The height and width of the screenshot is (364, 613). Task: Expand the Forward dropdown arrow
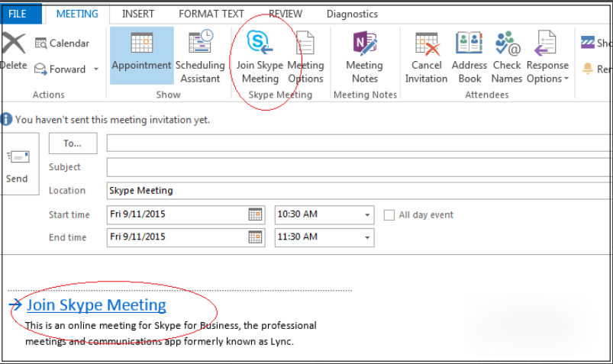tap(95, 69)
